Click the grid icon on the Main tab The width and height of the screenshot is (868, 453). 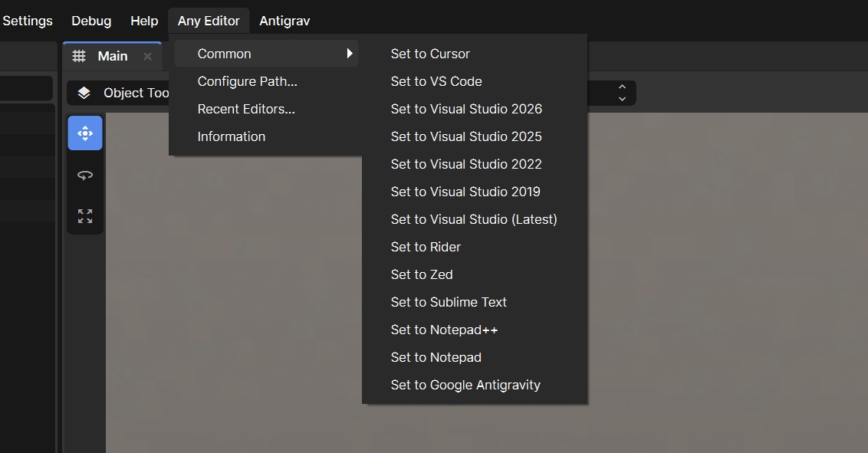[x=79, y=56]
